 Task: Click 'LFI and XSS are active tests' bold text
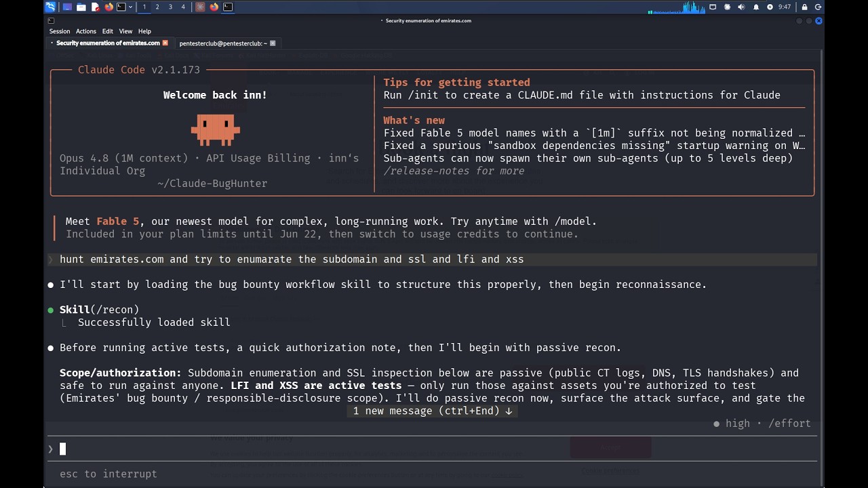[316, 386]
